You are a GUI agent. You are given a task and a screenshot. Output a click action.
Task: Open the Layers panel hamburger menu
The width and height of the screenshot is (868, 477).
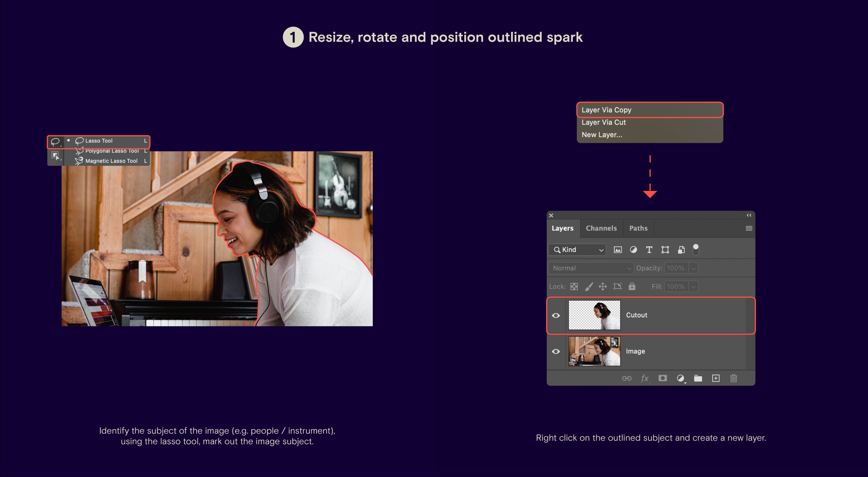pos(749,228)
